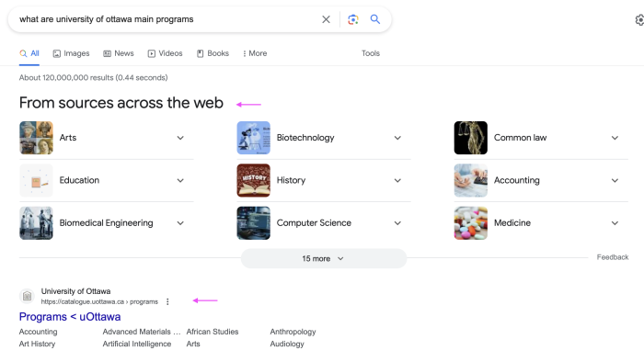Expand the Education chevron
This screenshot has width=644, height=362.
(180, 180)
